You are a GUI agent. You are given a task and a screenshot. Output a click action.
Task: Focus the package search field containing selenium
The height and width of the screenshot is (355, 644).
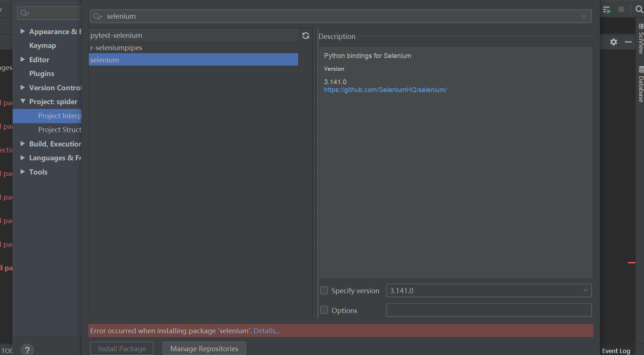[341, 16]
